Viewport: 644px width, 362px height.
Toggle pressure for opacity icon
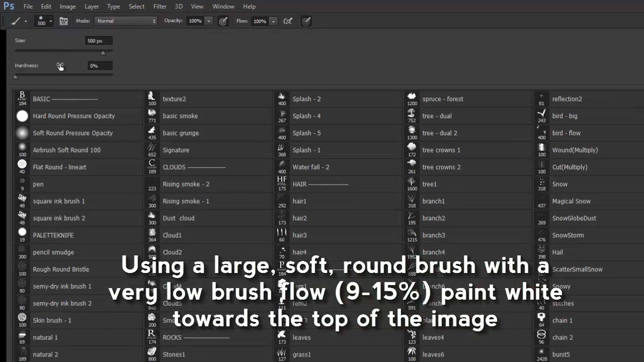(223, 21)
